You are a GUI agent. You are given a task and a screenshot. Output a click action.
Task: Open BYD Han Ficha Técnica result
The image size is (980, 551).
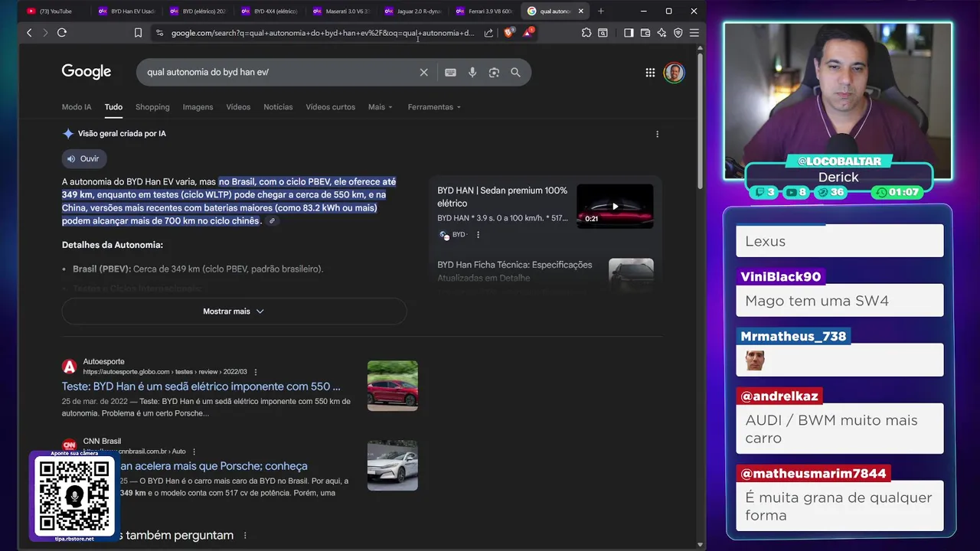tap(514, 271)
